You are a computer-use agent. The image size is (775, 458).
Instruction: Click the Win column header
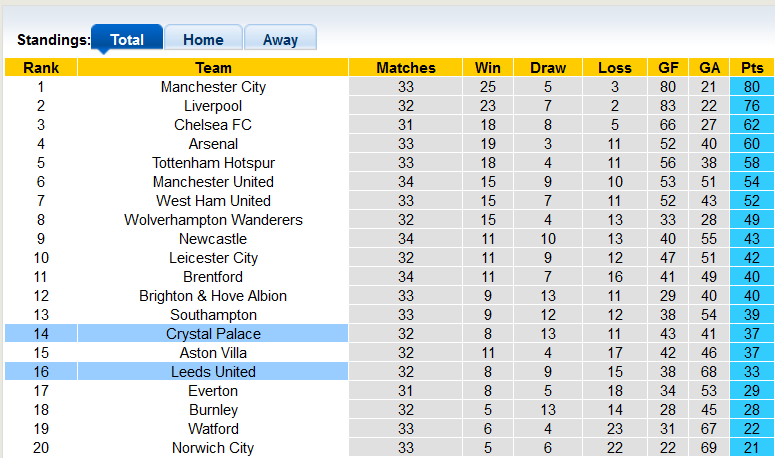point(488,68)
